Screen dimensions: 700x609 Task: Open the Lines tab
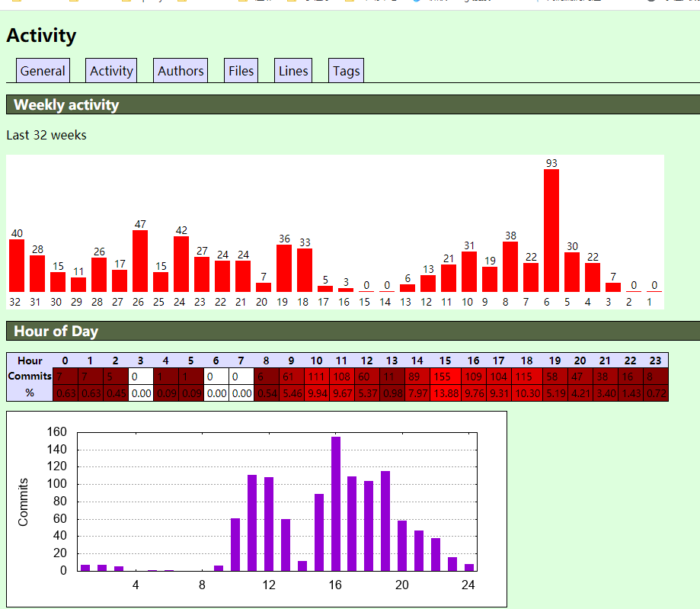[x=293, y=71]
